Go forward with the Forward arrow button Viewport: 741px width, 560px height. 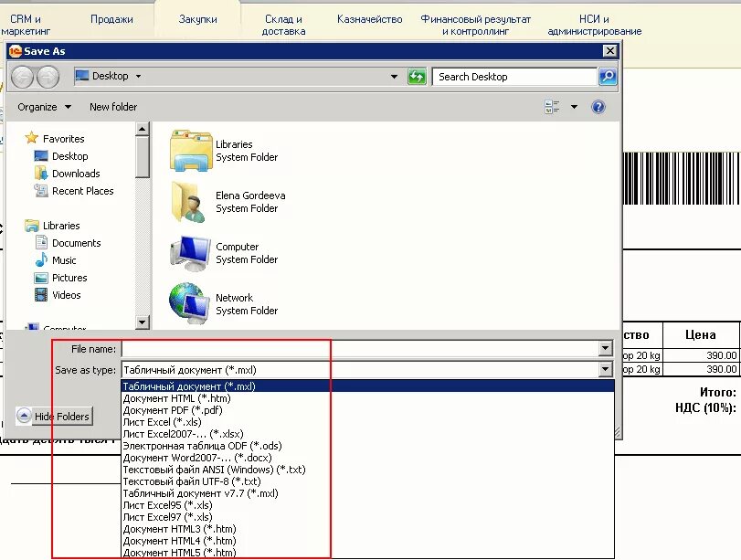(x=48, y=77)
